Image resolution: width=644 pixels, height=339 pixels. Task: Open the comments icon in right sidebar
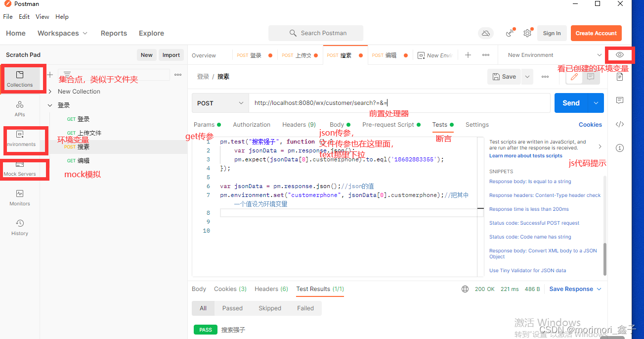[x=620, y=100]
